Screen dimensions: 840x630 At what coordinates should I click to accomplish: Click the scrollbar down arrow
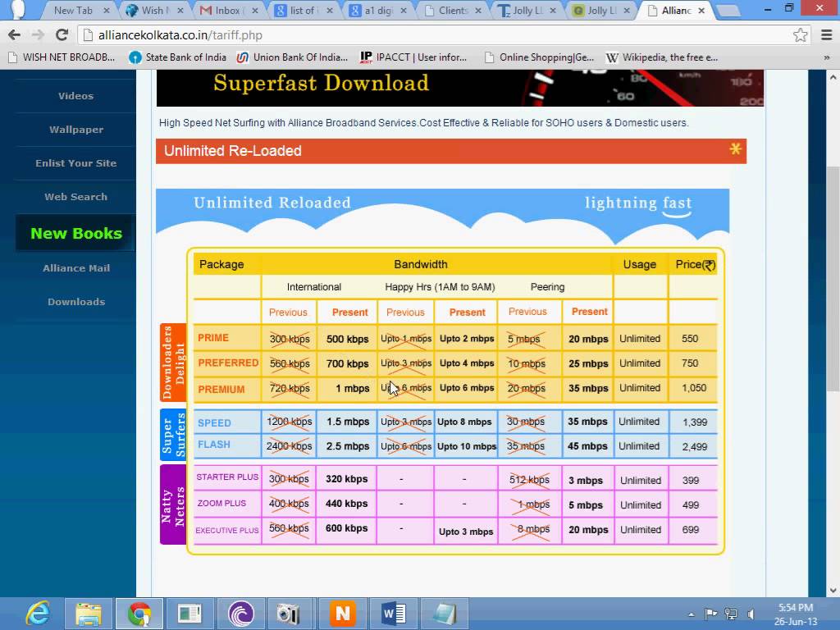click(833, 591)
